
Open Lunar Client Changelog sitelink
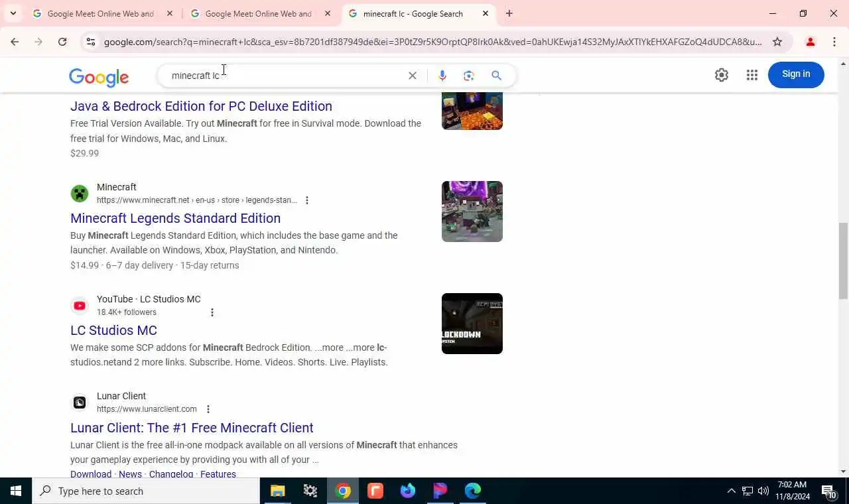pos(171,473)
